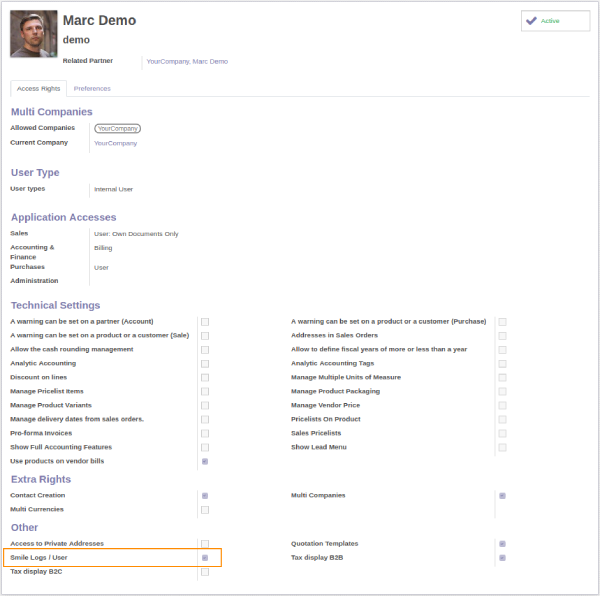Open Marc Demo's profile photo

point(34,34)
